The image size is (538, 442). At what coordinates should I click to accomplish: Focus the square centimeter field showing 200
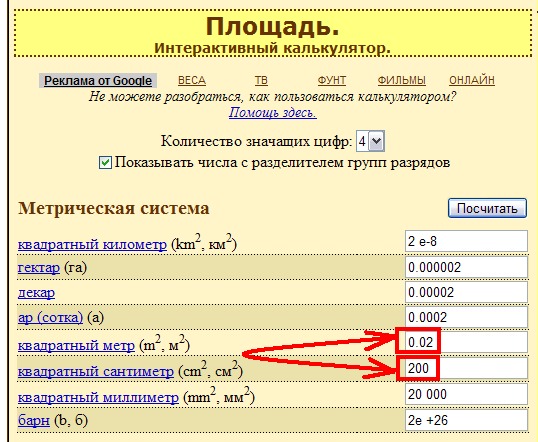point(466,368)
